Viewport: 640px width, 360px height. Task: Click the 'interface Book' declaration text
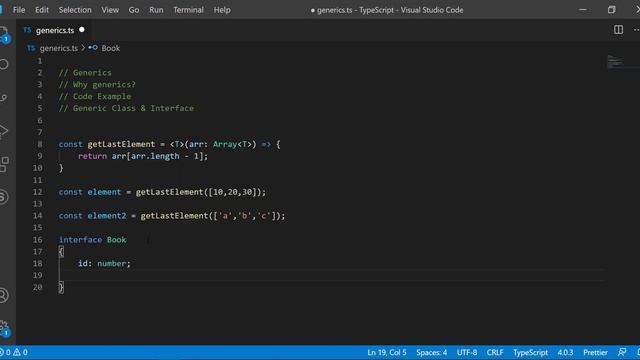click(x=92, y=240)
